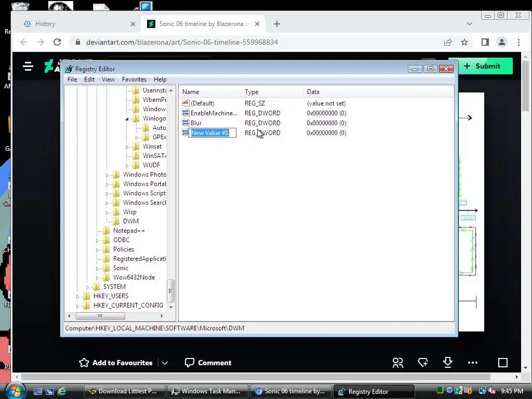Open new tab with plus icon
Viewport: 532px width, 399px height.
tap(277, 24)
